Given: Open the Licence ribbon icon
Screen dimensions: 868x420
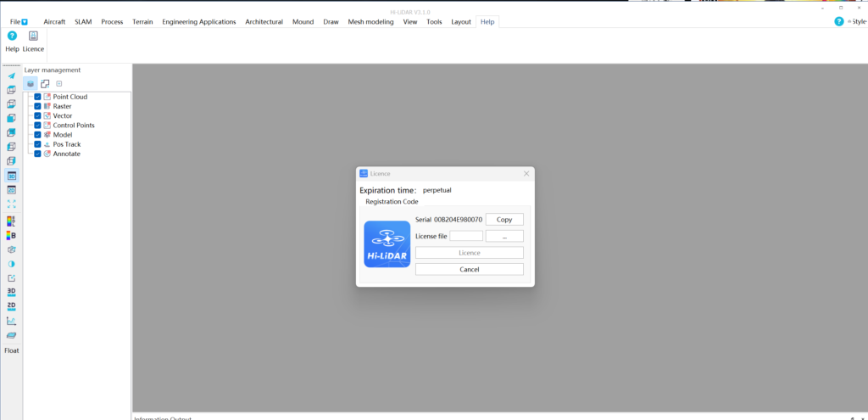Looking at the screenshot, I should pos(33,36).
